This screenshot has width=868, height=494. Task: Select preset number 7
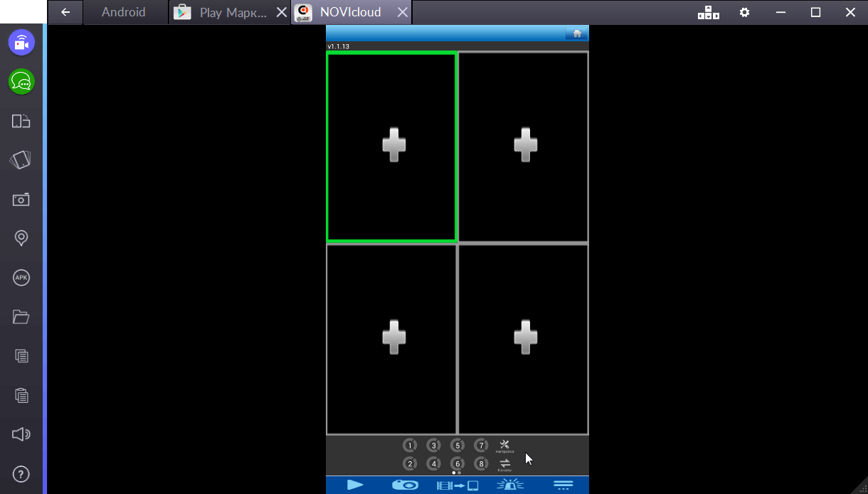coord(481,446)
